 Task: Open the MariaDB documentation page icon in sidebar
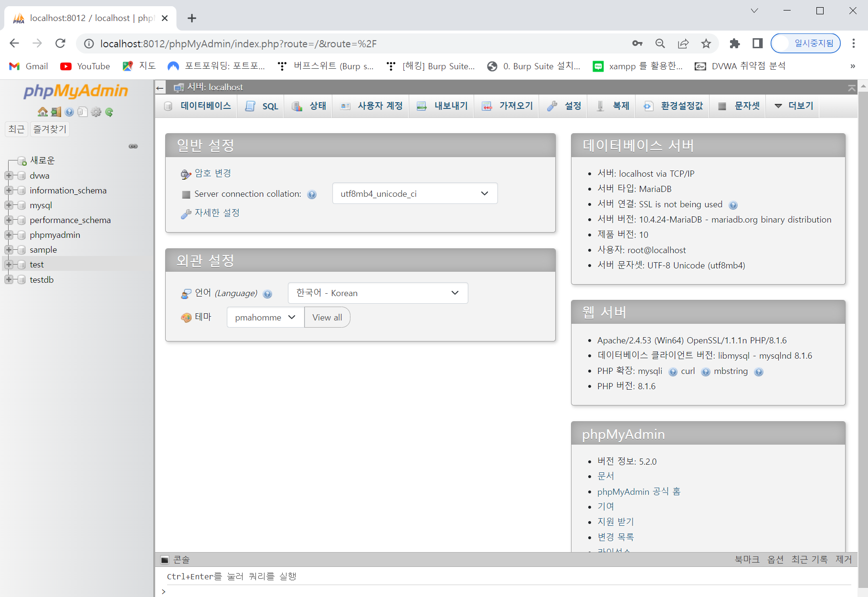82,112
